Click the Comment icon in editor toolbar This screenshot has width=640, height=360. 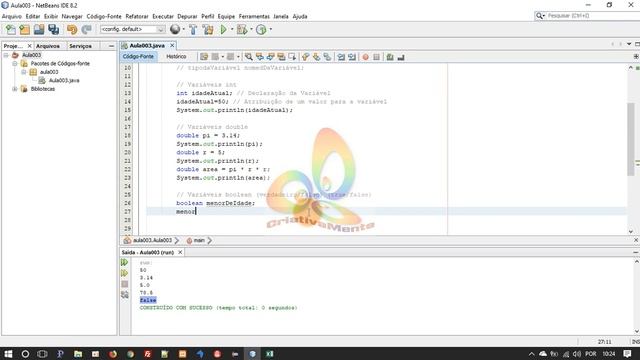tap(390, 57)
